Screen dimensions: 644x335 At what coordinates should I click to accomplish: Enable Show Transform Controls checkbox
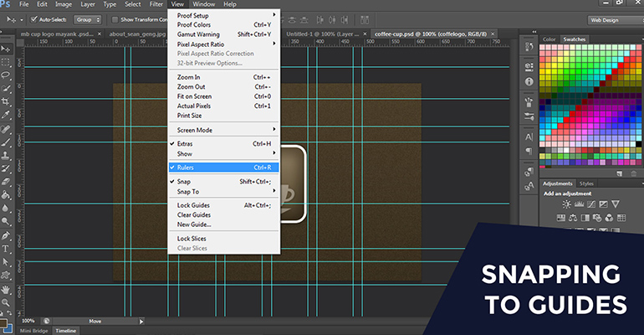[115, 19]
